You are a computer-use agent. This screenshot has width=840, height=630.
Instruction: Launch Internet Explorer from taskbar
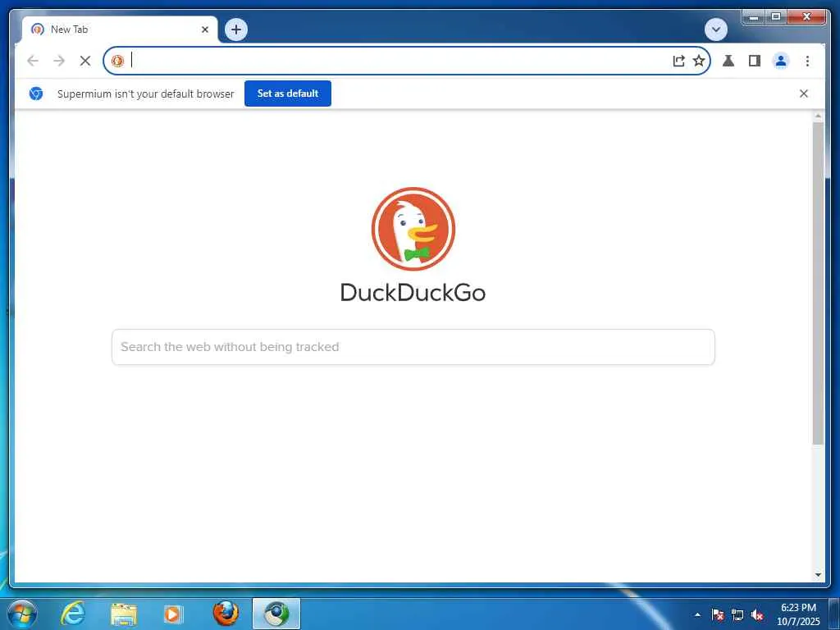[73, 614]
